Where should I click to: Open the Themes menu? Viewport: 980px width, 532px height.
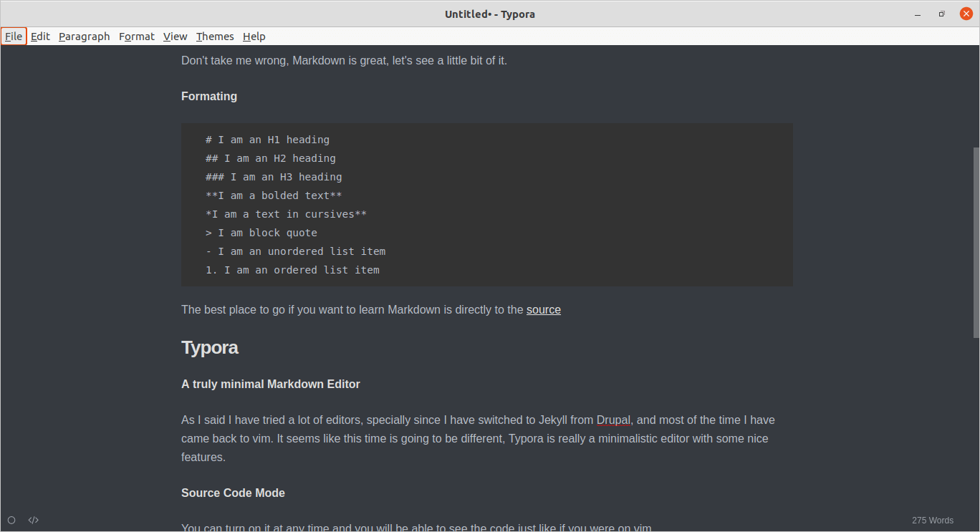point(215,37)
